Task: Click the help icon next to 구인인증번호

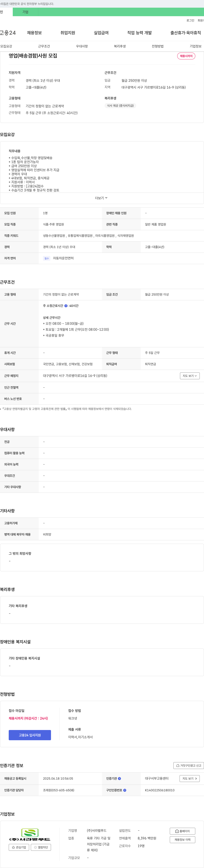Action: pos(125,790)
